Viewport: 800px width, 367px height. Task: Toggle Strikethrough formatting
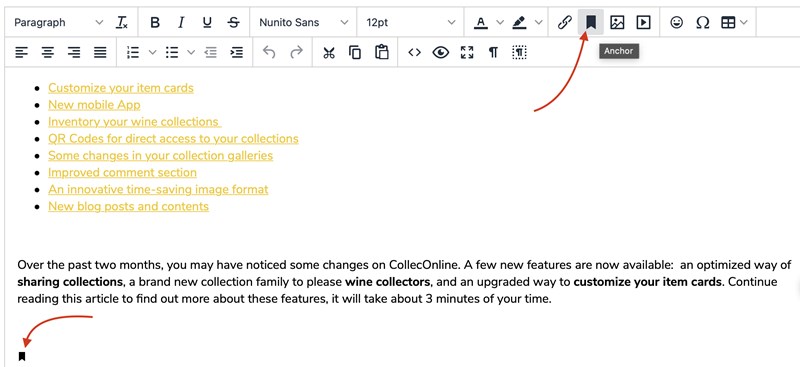(233, 22)
